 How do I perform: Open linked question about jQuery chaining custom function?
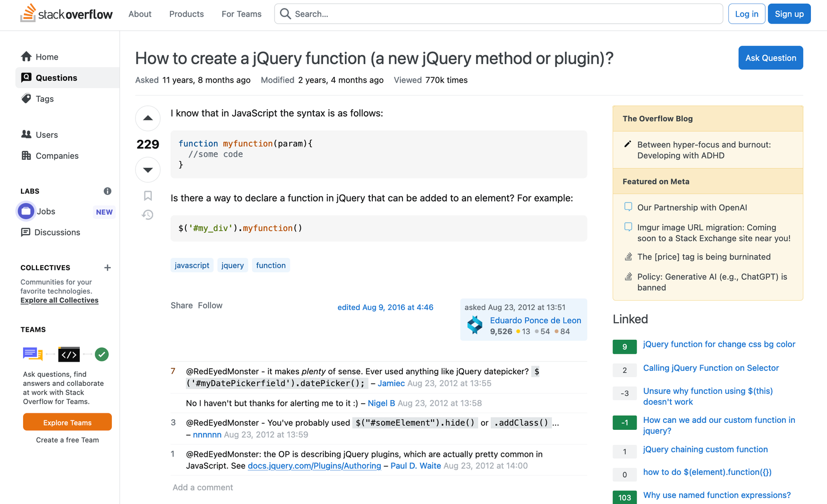pos(705,449)
